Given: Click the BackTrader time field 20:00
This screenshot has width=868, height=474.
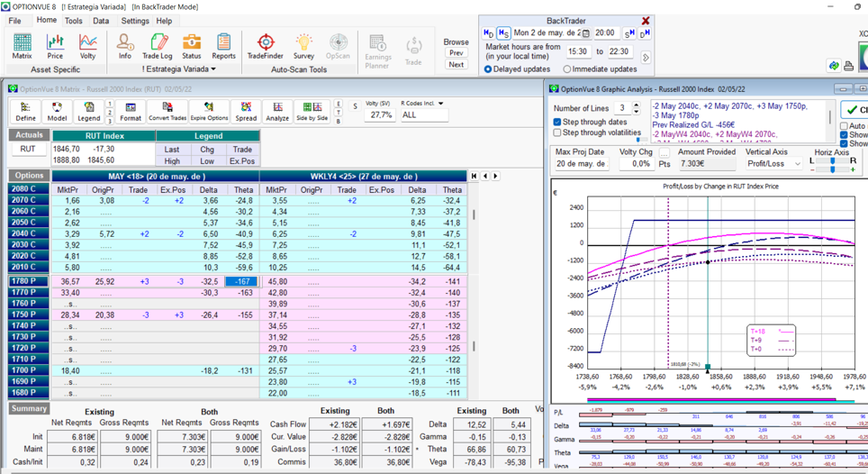Looking at the screenshot, I should (x=605, y=33).
